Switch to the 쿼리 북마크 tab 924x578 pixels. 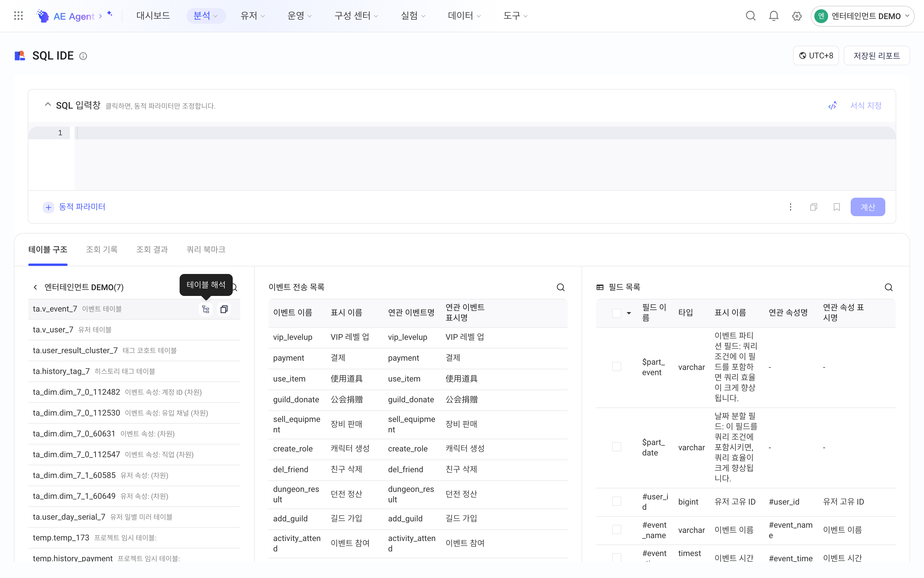click(206, 249)
